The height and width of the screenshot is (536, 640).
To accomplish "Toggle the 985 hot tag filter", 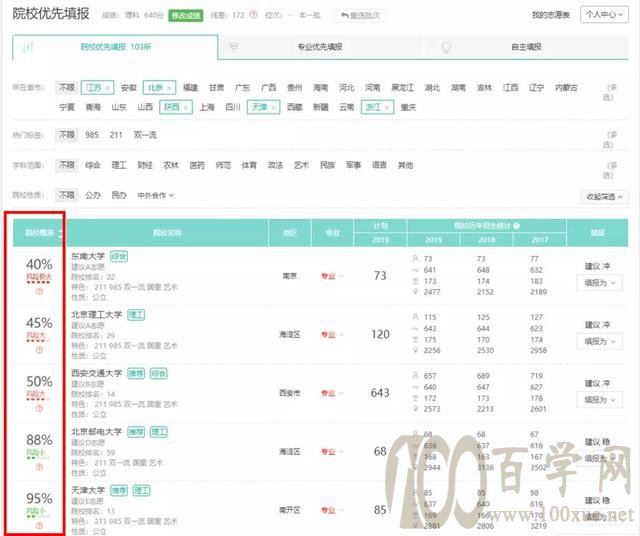I will point(92,135).
